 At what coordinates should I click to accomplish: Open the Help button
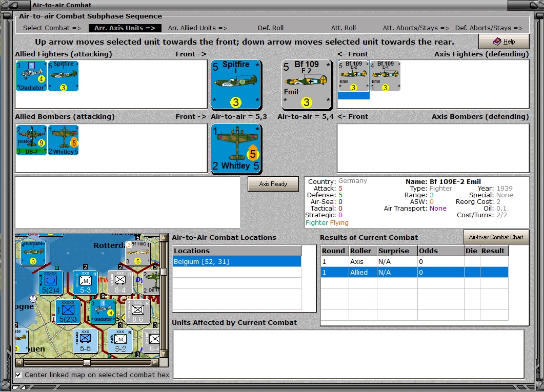pos(503,42)
